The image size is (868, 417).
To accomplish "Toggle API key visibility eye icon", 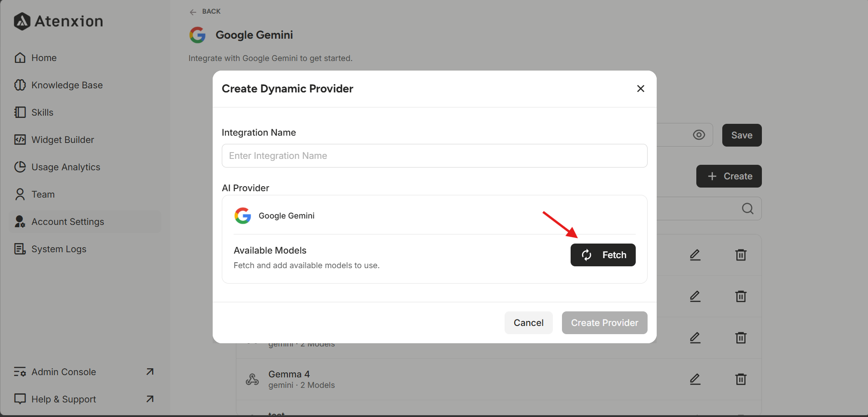I will point(699,135).
